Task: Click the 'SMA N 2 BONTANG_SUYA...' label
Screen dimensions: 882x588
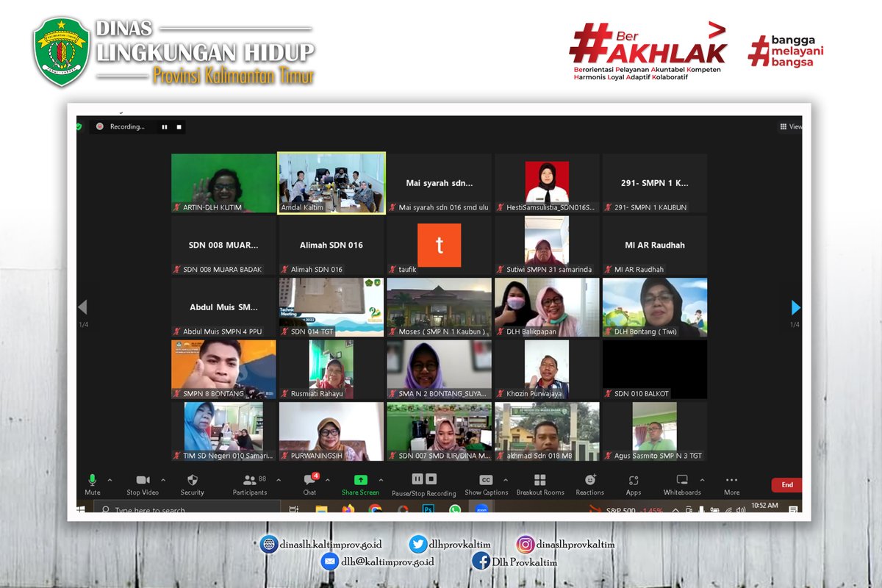Action: (x=442, y=394)
